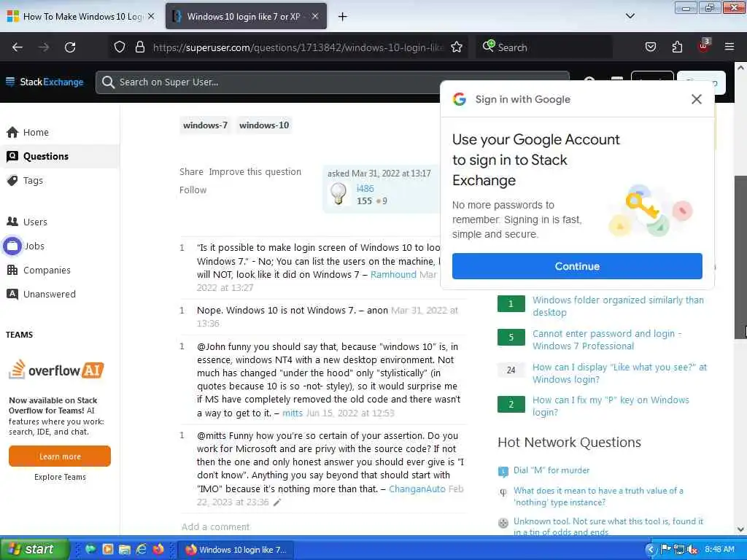
Task: Reload the page with refresh icon
Action: coord(70,47)
